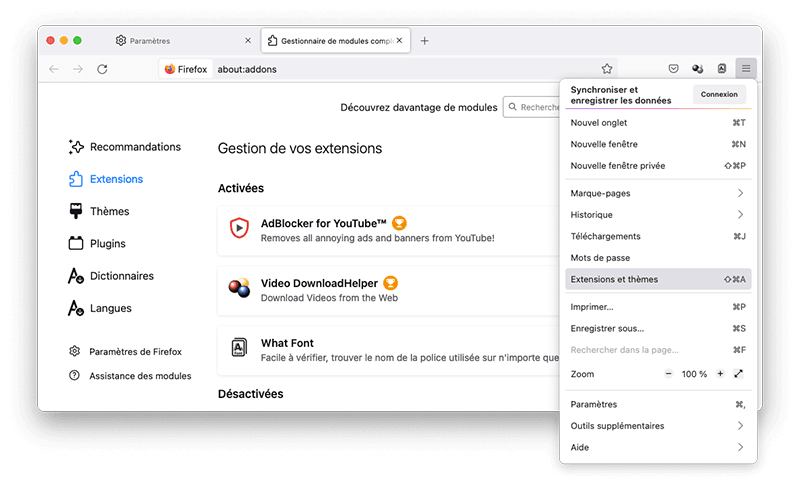The width and height of the screenshot is (800, 482).
Task: Click the Video DownloadHelper balls icon
Action: [239, 289]
